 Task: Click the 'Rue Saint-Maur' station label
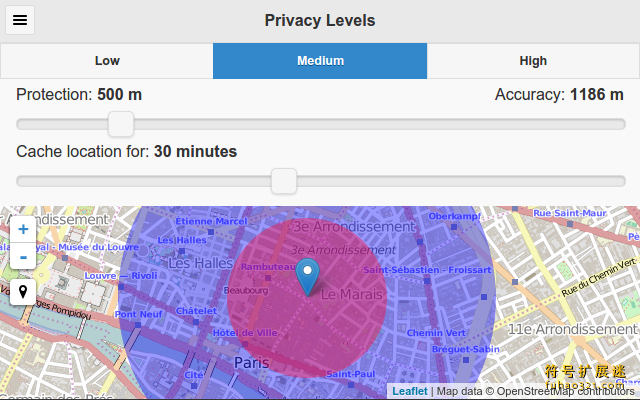570,213
